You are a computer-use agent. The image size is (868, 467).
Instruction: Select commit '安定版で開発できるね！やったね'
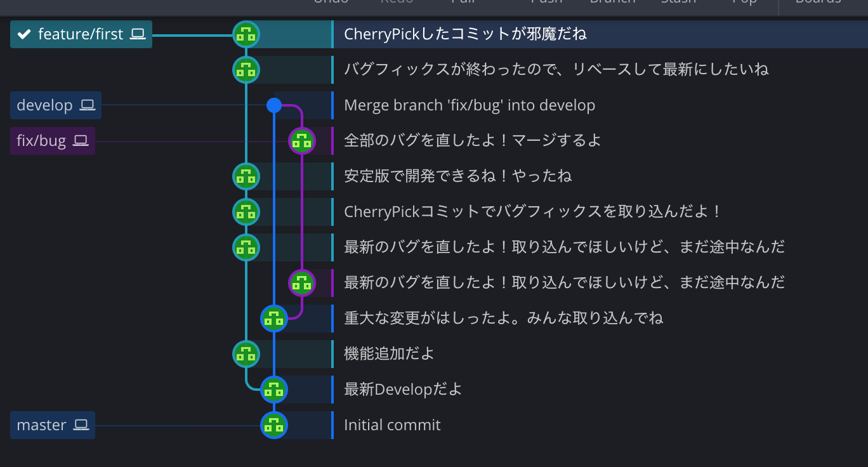click(458, 176)
